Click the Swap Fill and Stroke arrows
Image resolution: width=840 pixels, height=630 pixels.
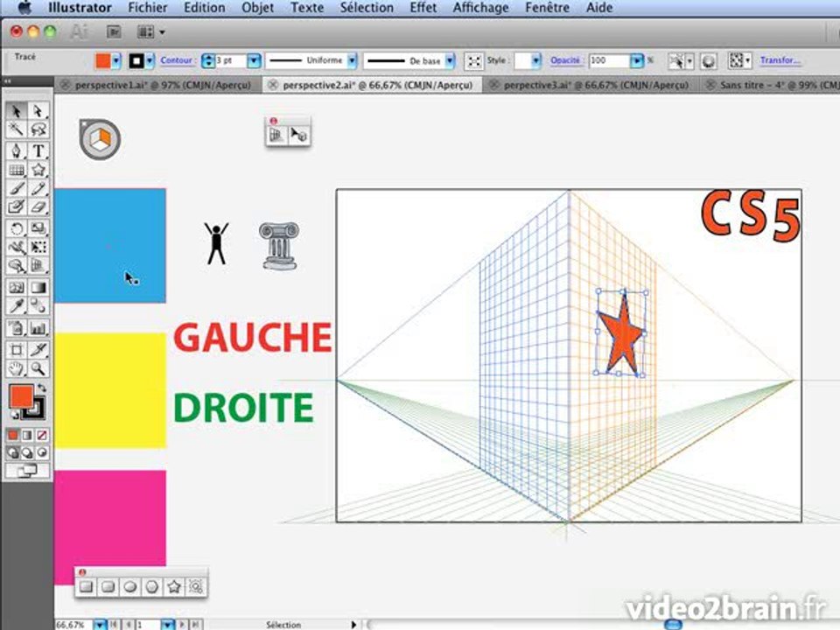tap(41, 388)
